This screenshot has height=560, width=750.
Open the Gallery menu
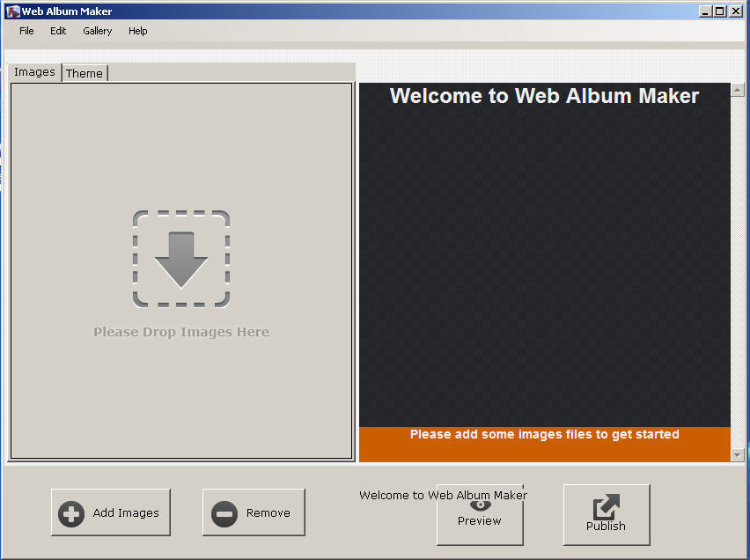[97, 31]
